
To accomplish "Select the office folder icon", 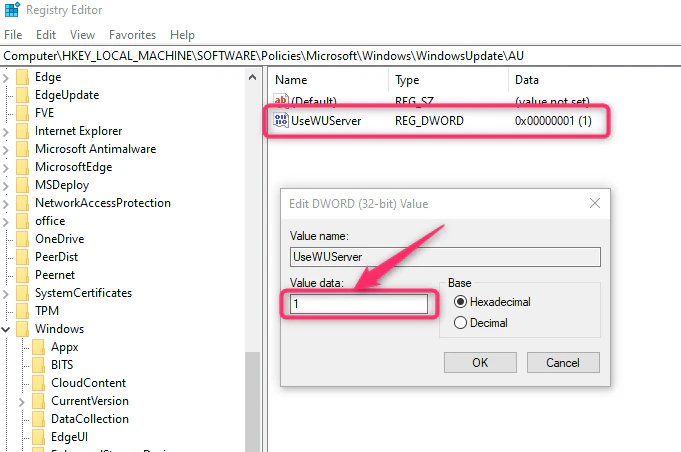I will tap(22, 221).
